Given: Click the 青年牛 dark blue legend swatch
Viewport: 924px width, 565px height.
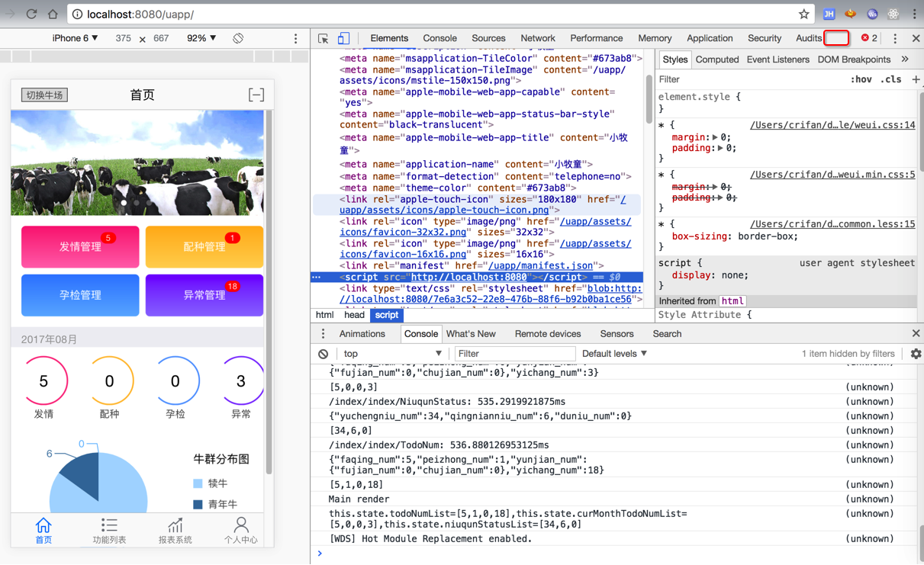Looking at the screenshot, I should [x=198, y=505].
